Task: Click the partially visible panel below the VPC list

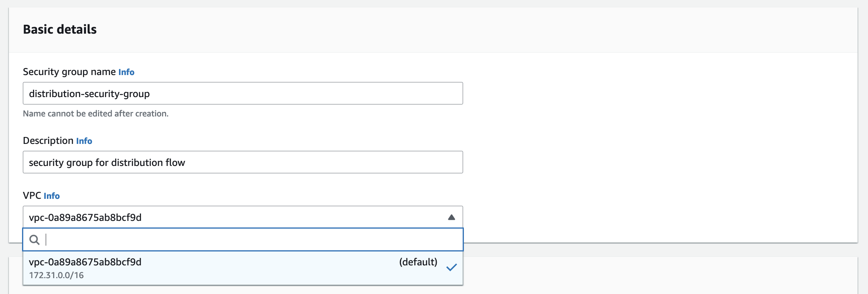Action: 659,275
